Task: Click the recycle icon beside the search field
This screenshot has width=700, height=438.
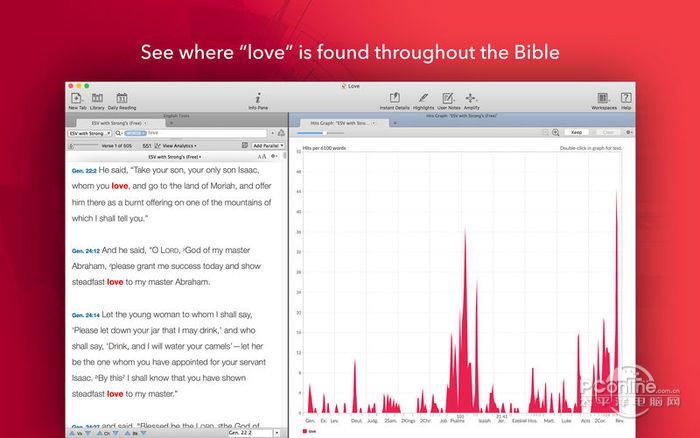Action: 281,133
